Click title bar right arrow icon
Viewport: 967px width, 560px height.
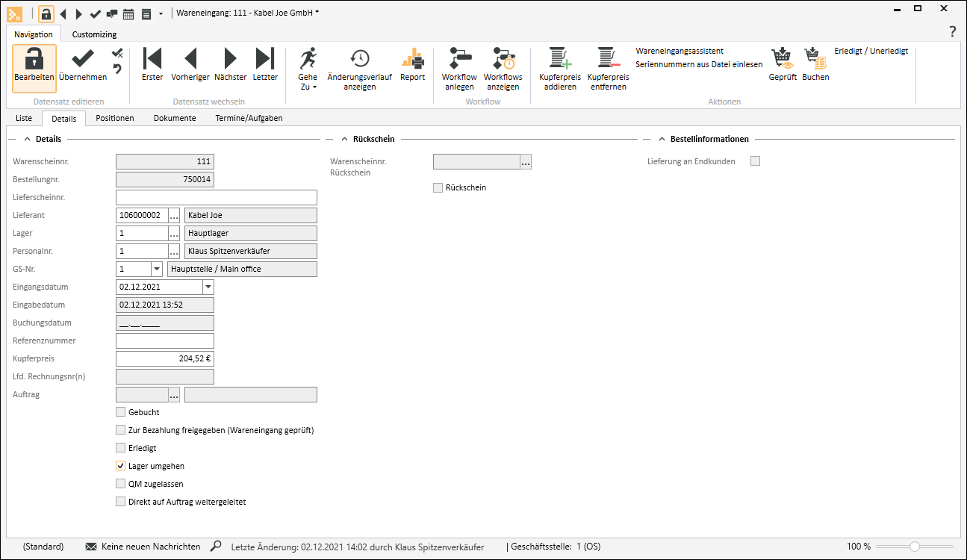coord(79,13)
